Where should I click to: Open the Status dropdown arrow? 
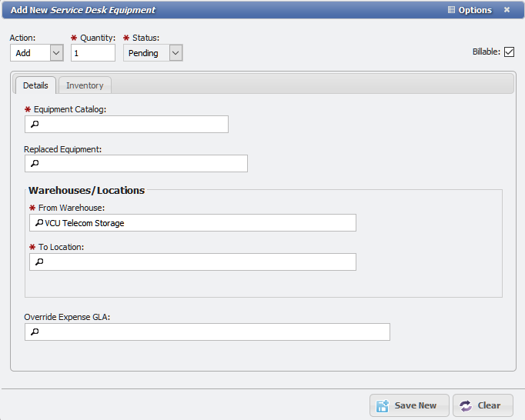tap(176, 53)
